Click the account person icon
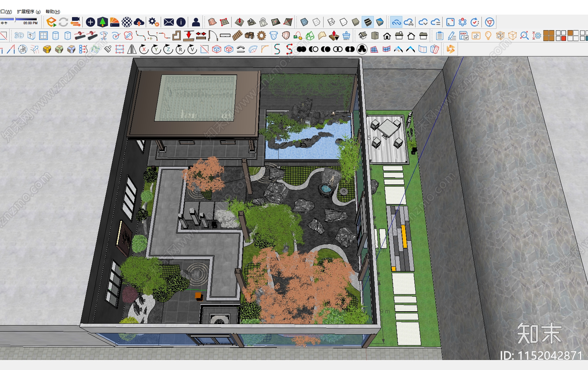 tap(196, 22)
